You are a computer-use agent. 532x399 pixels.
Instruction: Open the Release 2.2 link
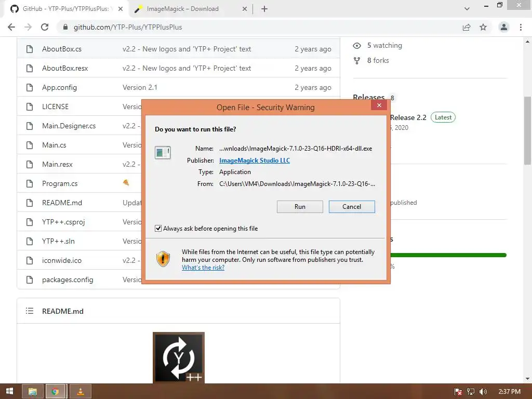pos(408,117)
